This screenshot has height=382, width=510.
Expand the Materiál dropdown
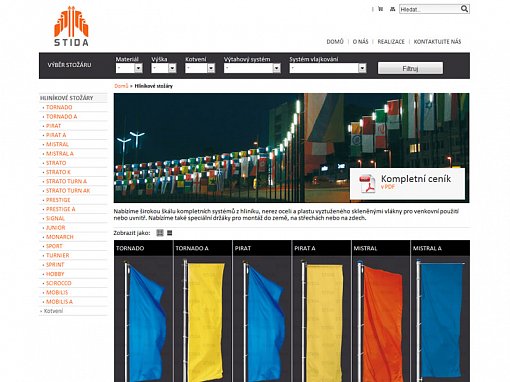pyautogui.click(x=129, y=68)
